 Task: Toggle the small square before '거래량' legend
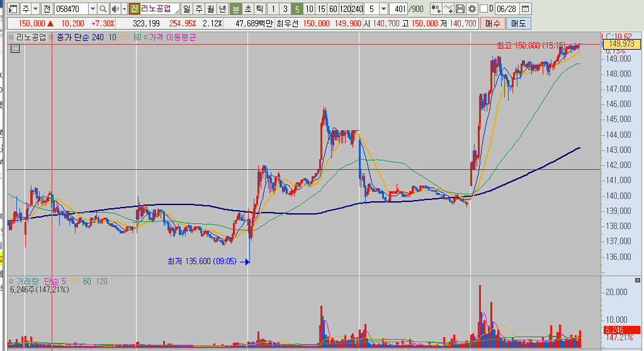click(11, 281)
